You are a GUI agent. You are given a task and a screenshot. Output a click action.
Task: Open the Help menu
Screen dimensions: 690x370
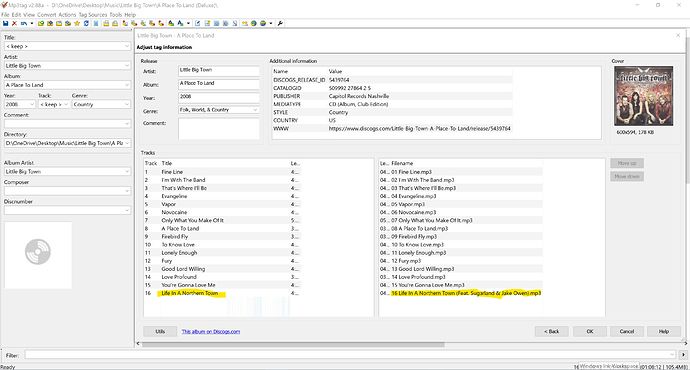click(130, 15)
